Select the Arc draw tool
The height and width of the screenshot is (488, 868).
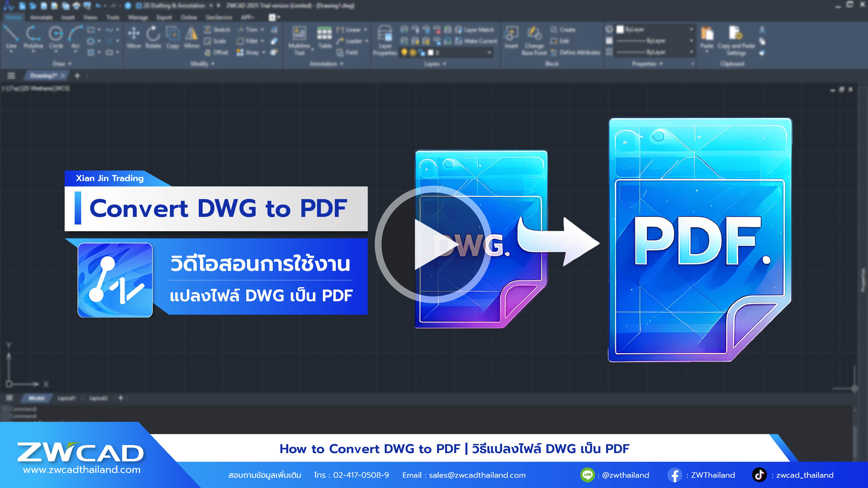click(x=76, y=37)
